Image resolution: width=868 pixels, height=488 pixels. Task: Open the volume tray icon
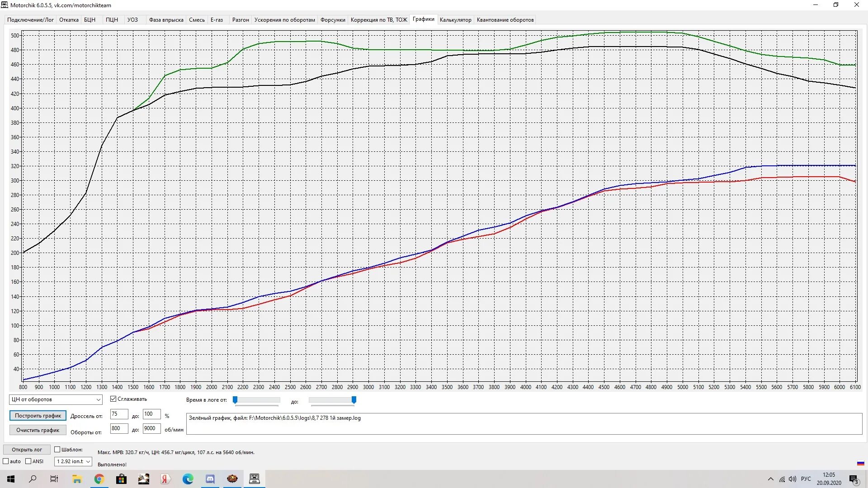tap(793, 479)
